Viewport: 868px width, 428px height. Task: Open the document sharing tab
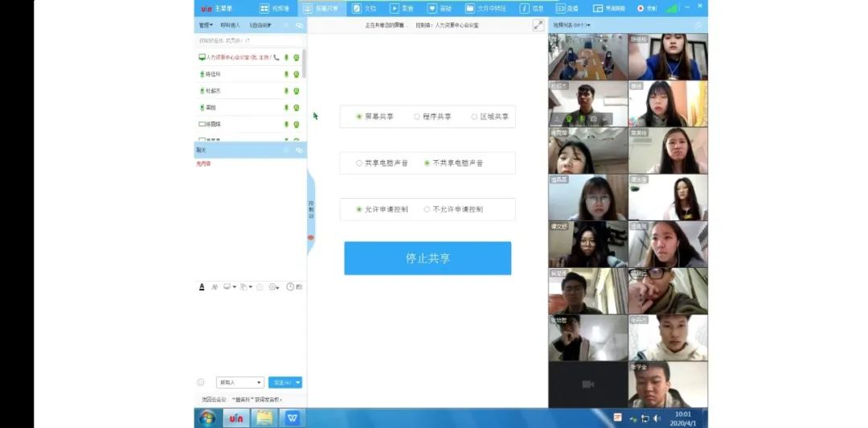click(364, 8)
